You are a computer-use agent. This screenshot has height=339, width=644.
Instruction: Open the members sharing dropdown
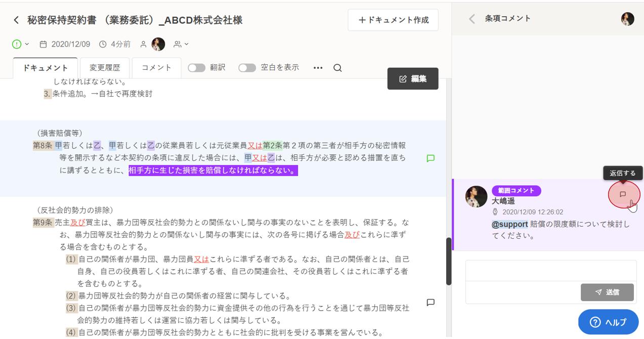click(x=181, y=45)
